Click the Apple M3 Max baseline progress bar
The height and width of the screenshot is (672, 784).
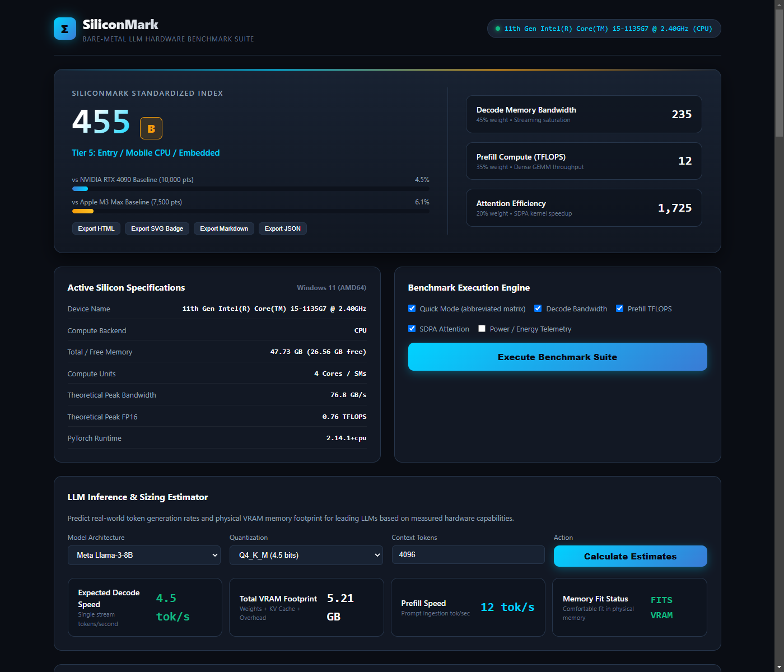tap(251, 211)
